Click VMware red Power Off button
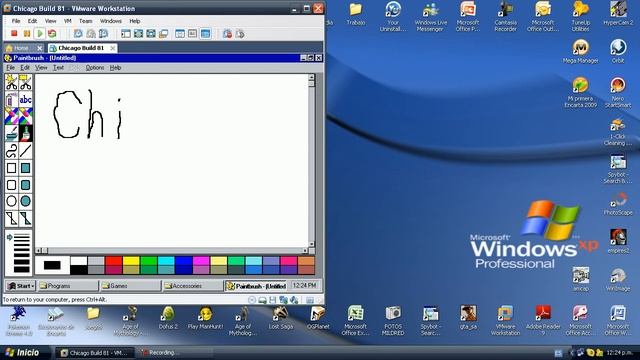This screenshot has height=360, width=640. (14, 33)
